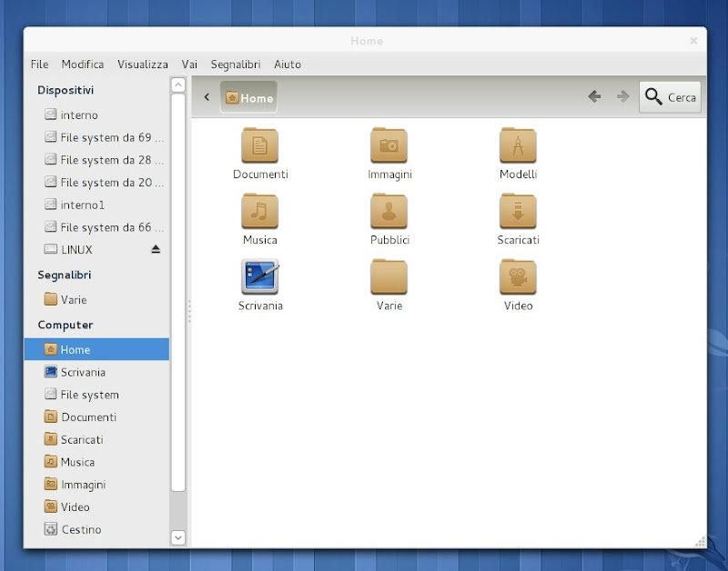Select Musica in the sidebar

point(96,462)
